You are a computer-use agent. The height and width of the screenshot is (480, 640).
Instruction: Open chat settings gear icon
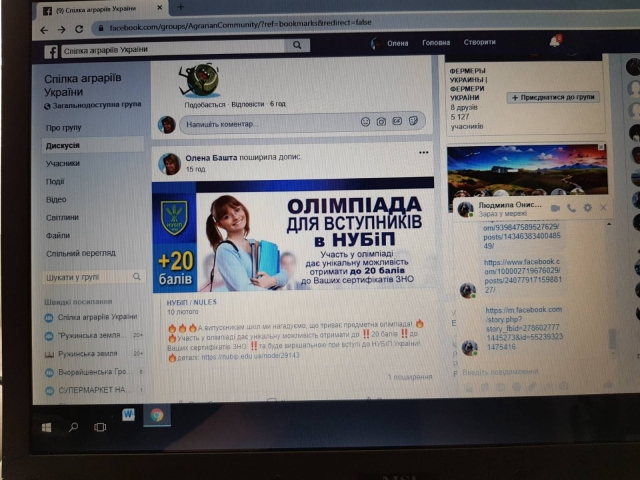click(587, 208)
